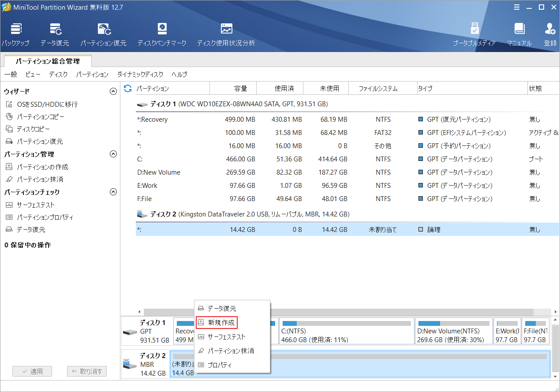Viewport: 560px width, 392px height.
Task: Collapse the パーティションチェック section
Action: (113, 192)
